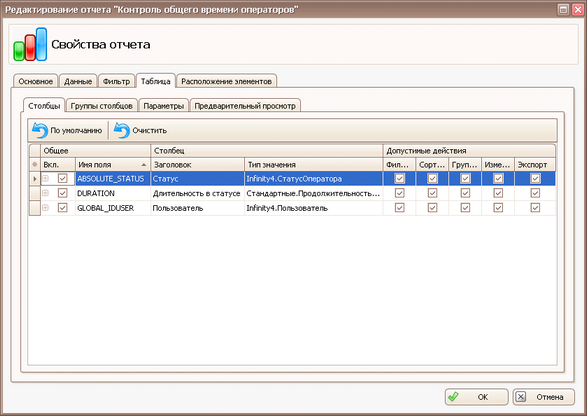Expand the ABSOLUTE_STATUS row plus sign
Screen dimensions: 587x416
[x=46, y=179]
